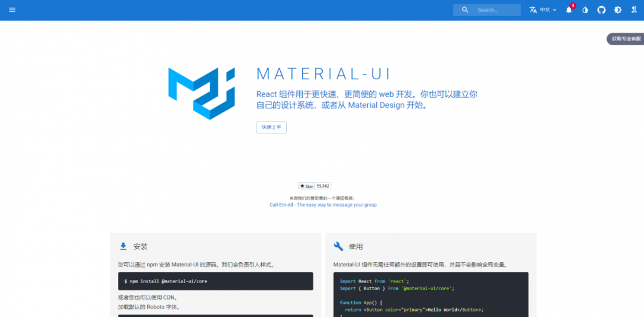Click the search magnifier icon
Image resolution: width=644 pixels, height=317 pixels.
(465, 10)
